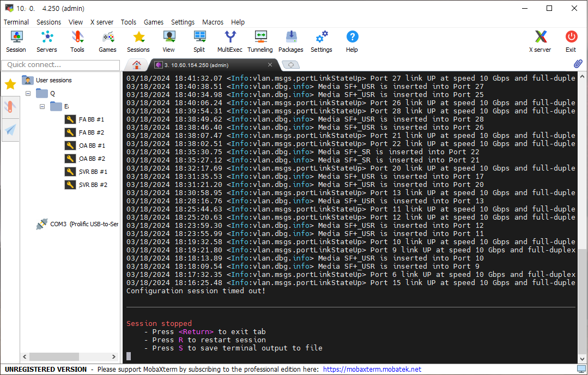Click the sessions panel horizontal scrollbar thumb
The height and width of the screenshot is (375, 588).
[x=54, y=356]
